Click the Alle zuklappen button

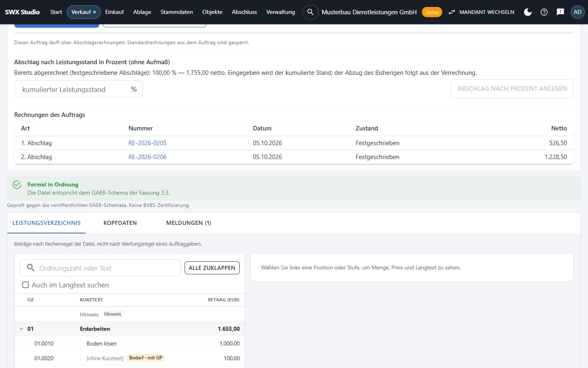(x=212, y=268)
